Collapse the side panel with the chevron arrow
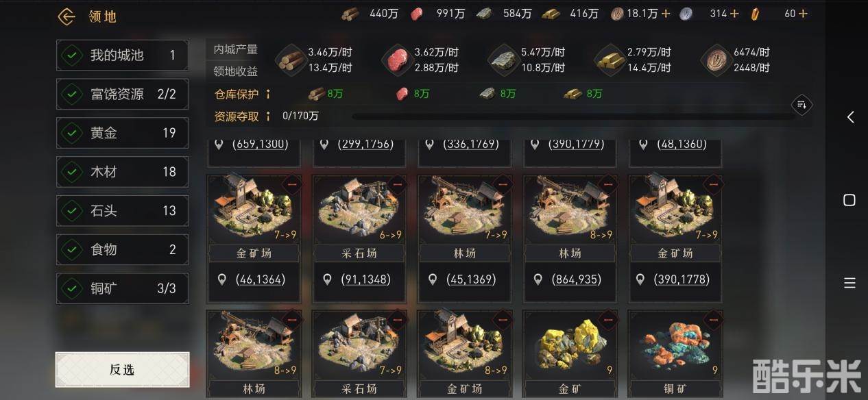Screen dimensions: 868x400 [x=850, y=117]
